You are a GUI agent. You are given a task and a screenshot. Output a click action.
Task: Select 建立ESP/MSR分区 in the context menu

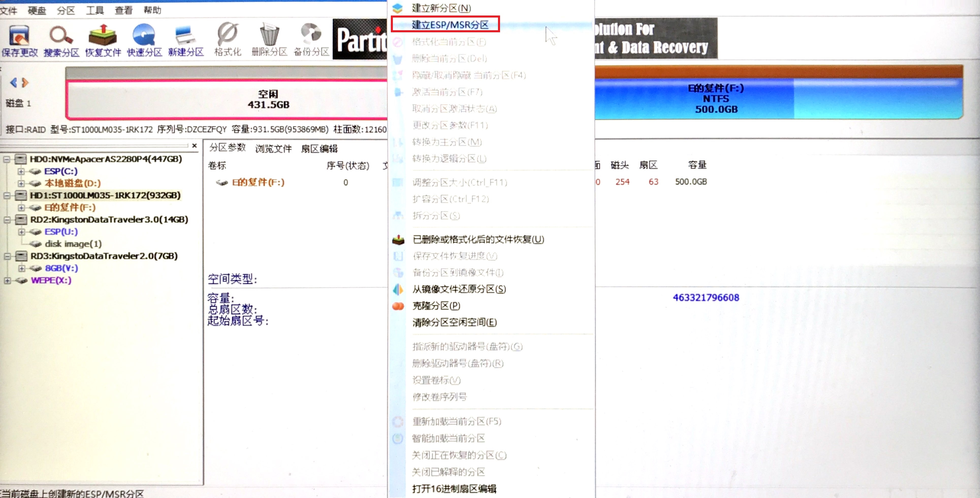click(450, 25)
